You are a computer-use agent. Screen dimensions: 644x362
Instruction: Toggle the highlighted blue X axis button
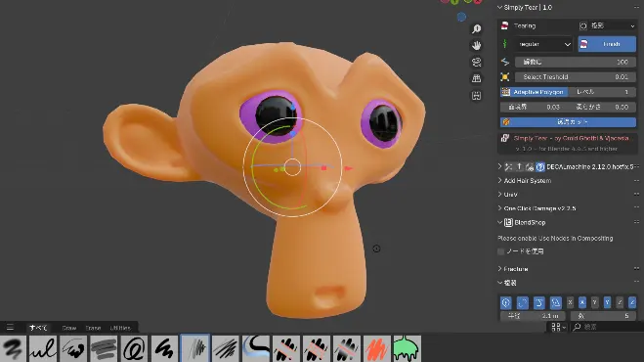pos(582,302)
